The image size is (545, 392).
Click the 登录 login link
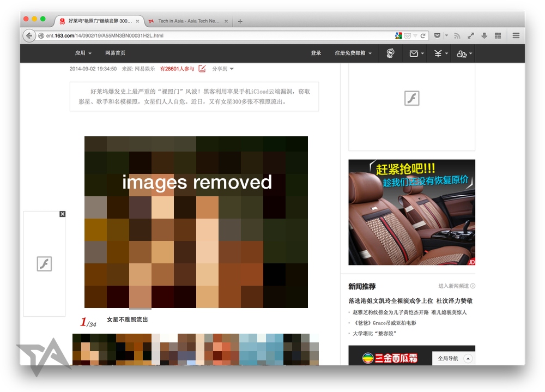(x=316, y=53)
